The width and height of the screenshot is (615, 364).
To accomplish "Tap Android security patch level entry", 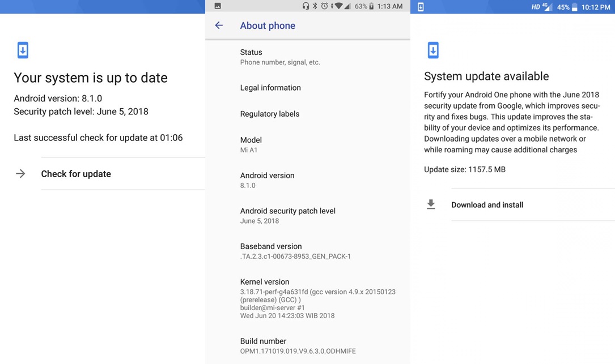I will tap(307, 216).
